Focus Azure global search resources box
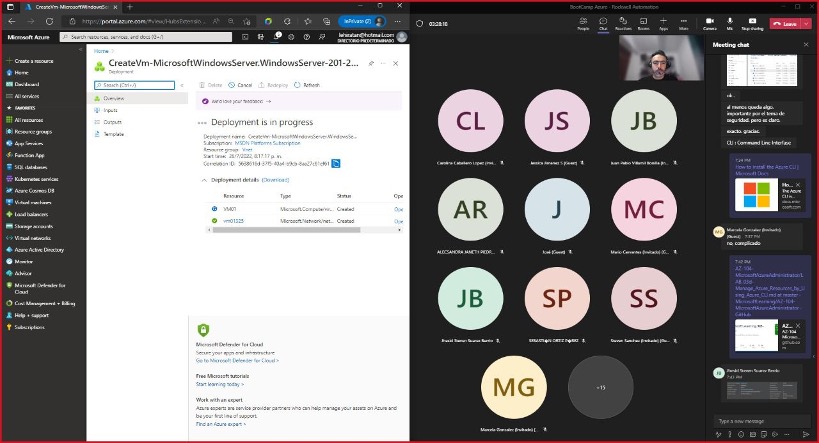 146,37
